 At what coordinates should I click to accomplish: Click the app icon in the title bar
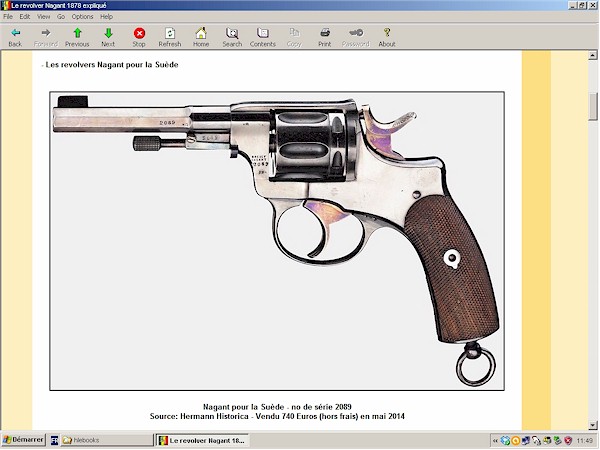[6, 5]
